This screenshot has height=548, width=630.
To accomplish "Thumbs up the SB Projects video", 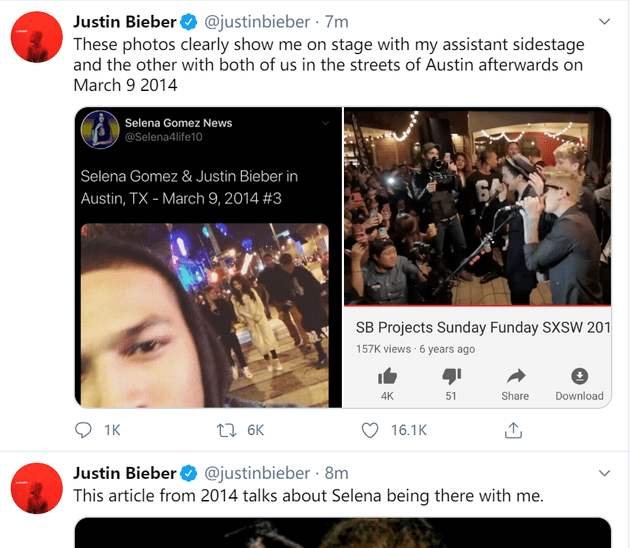I will 387,376.
